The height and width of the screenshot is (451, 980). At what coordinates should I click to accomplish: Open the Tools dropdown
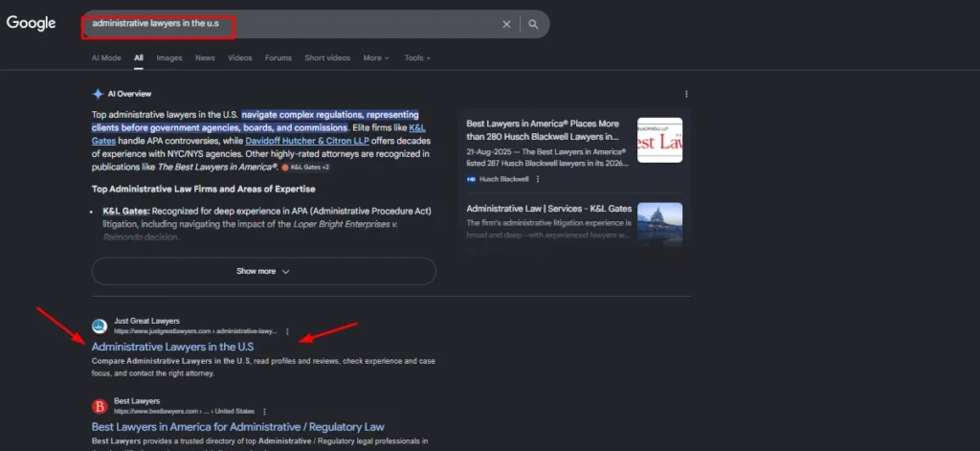click(417, 57)
